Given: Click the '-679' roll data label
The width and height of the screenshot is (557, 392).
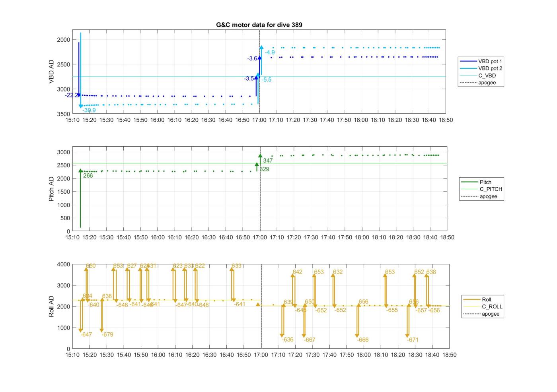Looking at the screenshot, I should 107,334.
